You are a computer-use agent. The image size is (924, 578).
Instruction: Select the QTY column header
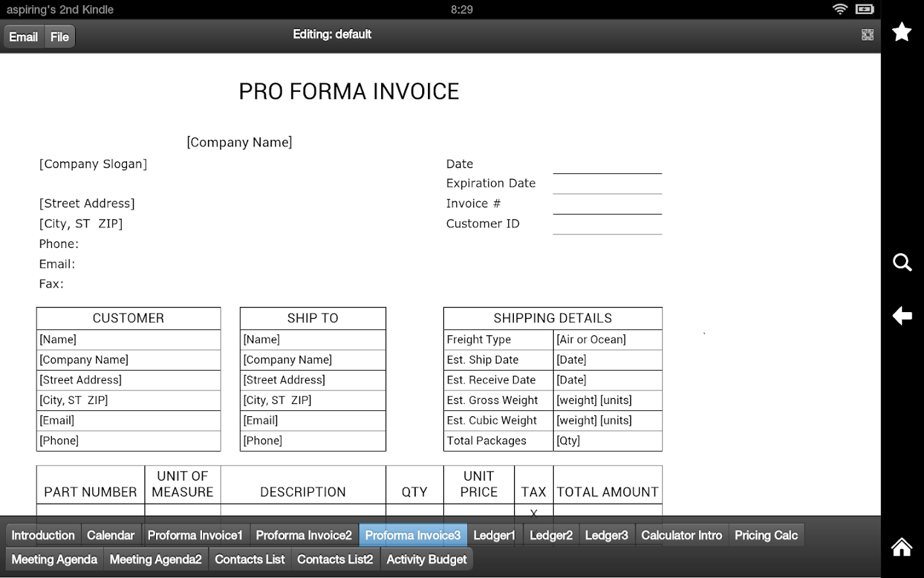[415, 485]
